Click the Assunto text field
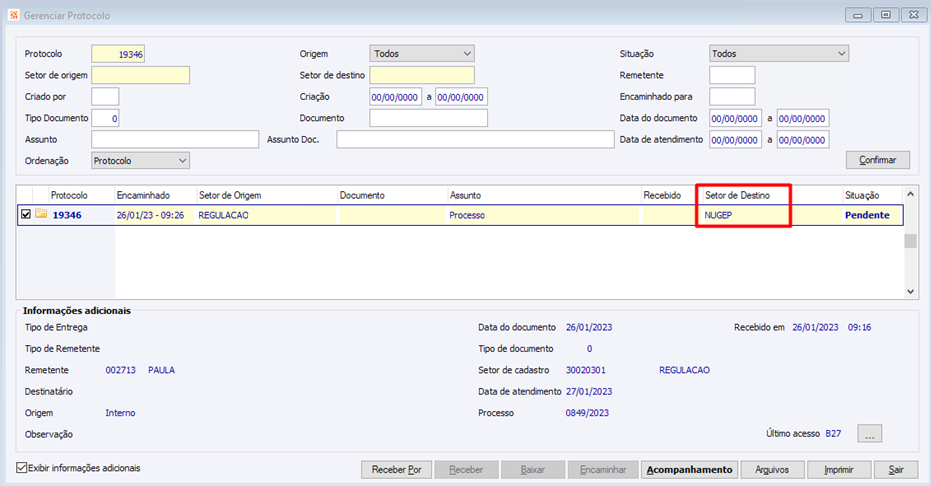The height and width of the screenshot is (486, 931). 175,139
